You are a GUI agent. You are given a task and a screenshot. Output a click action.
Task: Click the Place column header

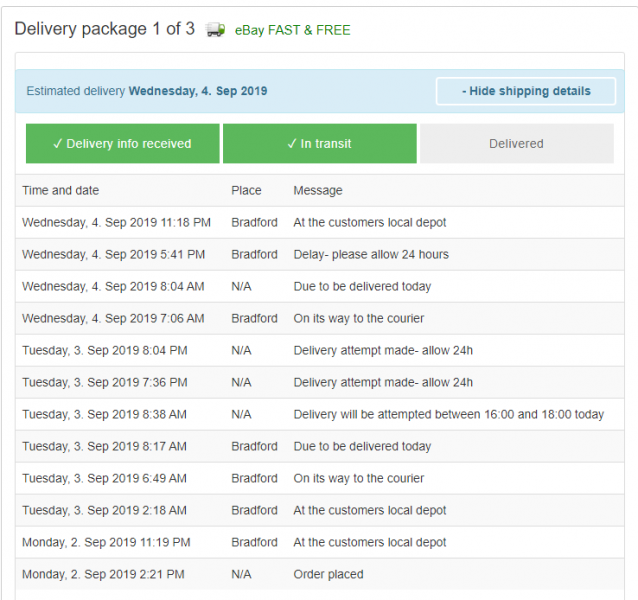(x=246, y=190)
